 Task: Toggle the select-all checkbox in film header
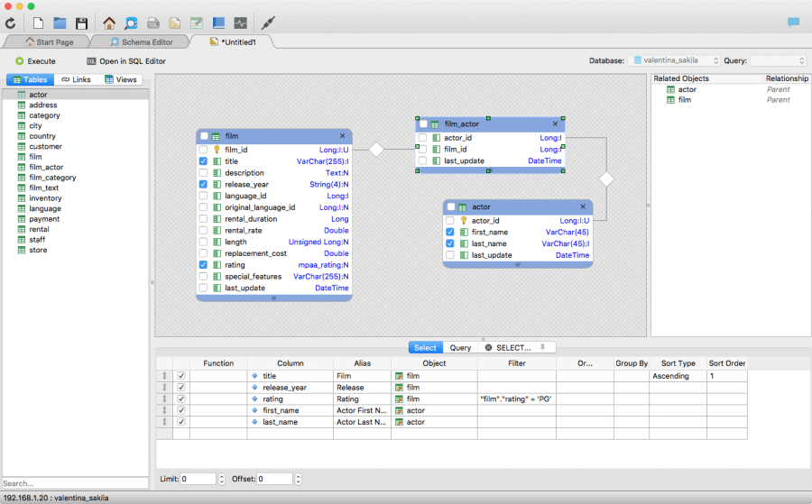[204, 135]
